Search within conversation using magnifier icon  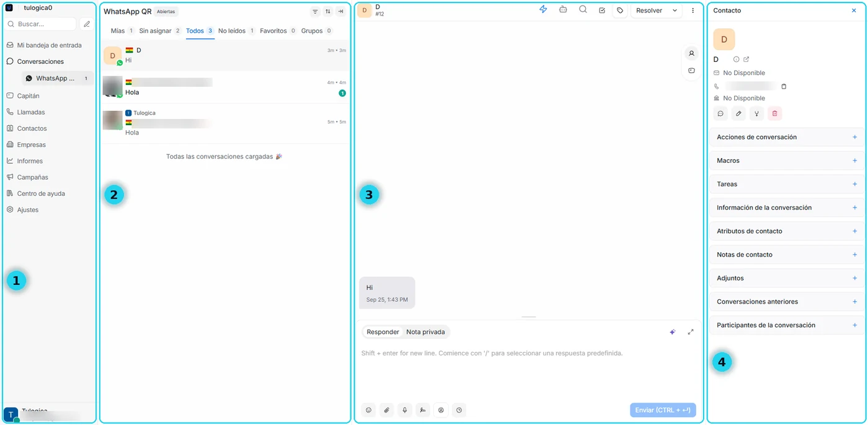click(583, 10)
